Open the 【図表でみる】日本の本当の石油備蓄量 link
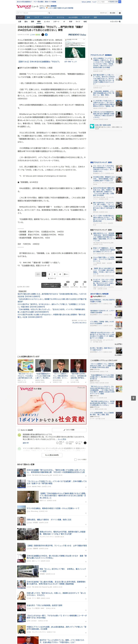Image resolution: width=138 pixels, height=644 pixels. (x=39, y=62)
